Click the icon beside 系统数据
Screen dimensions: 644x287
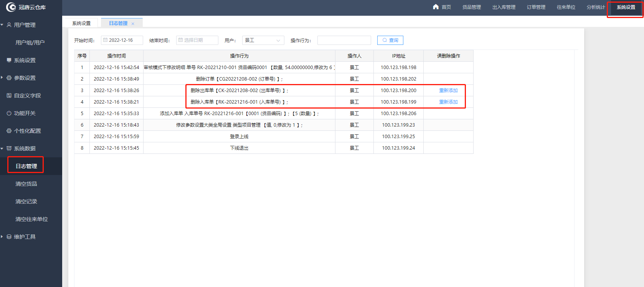click(x=9, y=148)
